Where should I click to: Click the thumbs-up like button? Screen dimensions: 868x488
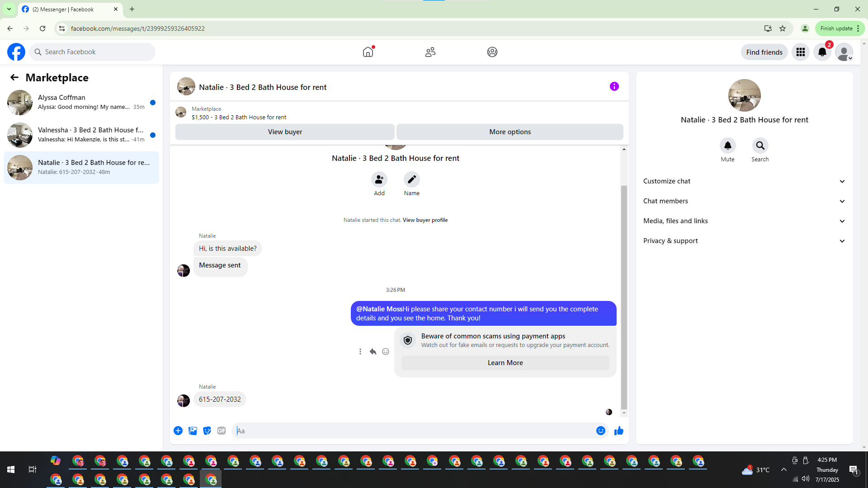point(618,431)
